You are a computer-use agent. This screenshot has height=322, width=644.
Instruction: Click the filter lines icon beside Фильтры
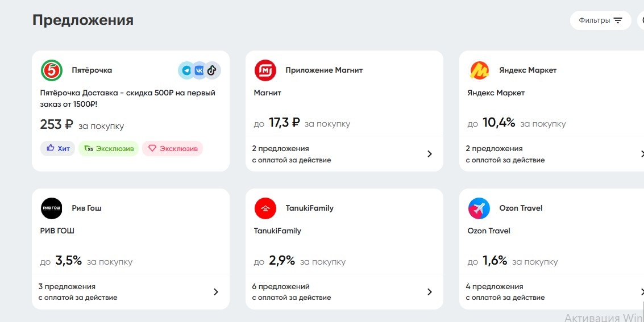[x=618, y=20]
